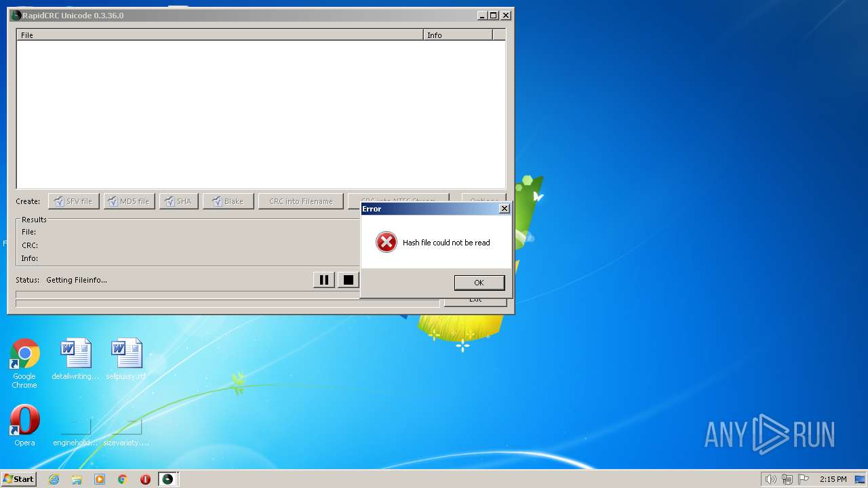
Task: Select detailwriting document on desktop
Action: (x=75, y=359)
